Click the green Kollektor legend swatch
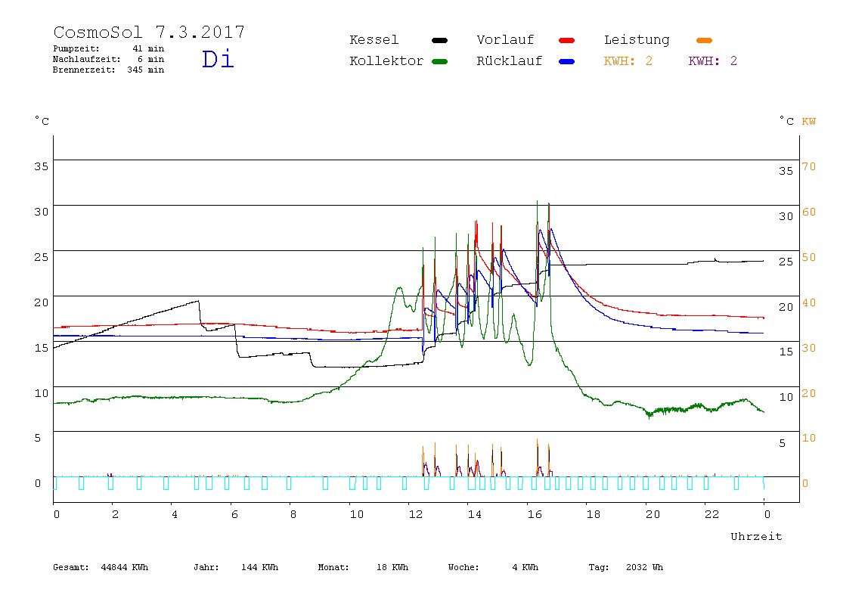The image size is (868, 614). [x=439, y=61]
